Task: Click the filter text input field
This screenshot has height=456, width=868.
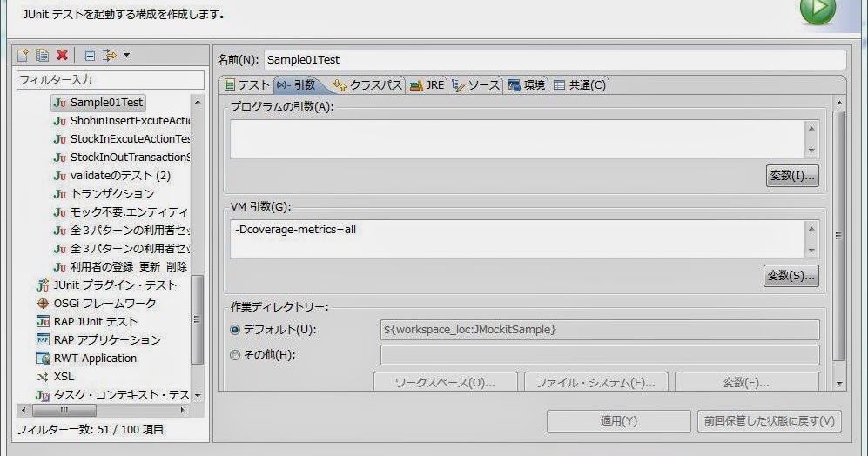Action: (x=111, y=80)
